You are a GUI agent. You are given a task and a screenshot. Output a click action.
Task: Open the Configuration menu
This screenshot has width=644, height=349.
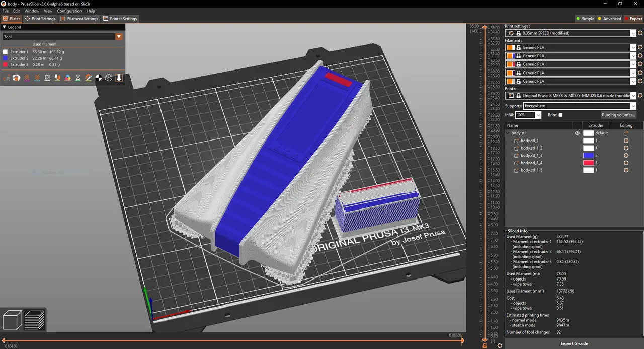click(x=69, y=11)
